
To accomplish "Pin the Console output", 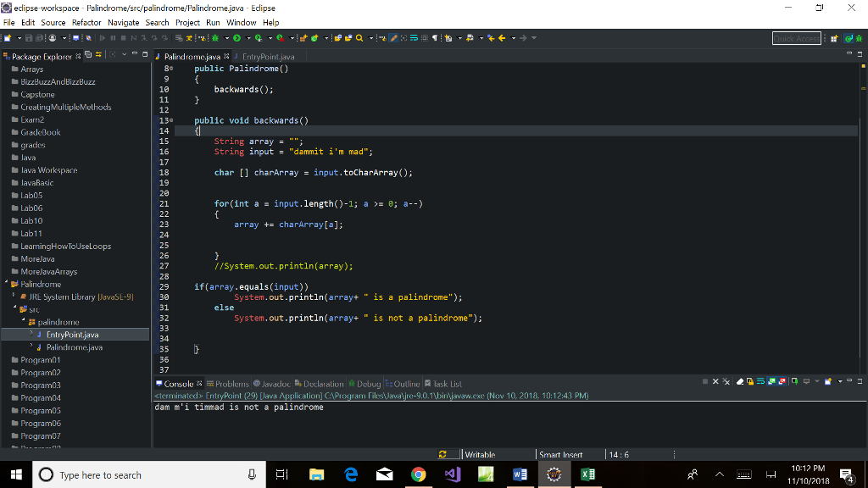I will 794,381.
